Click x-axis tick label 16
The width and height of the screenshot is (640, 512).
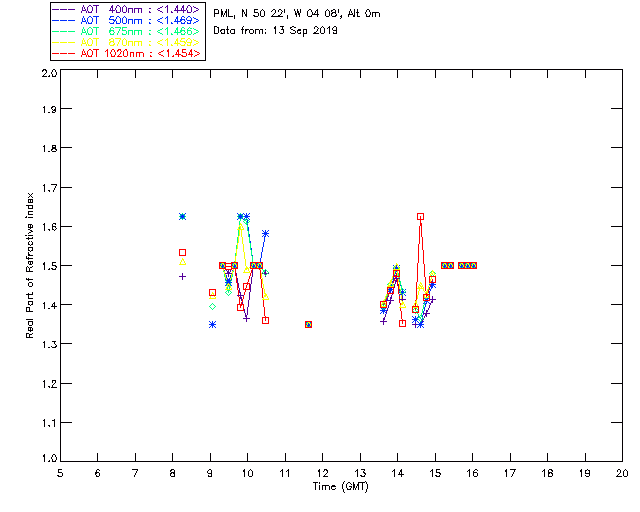(473, 473)
